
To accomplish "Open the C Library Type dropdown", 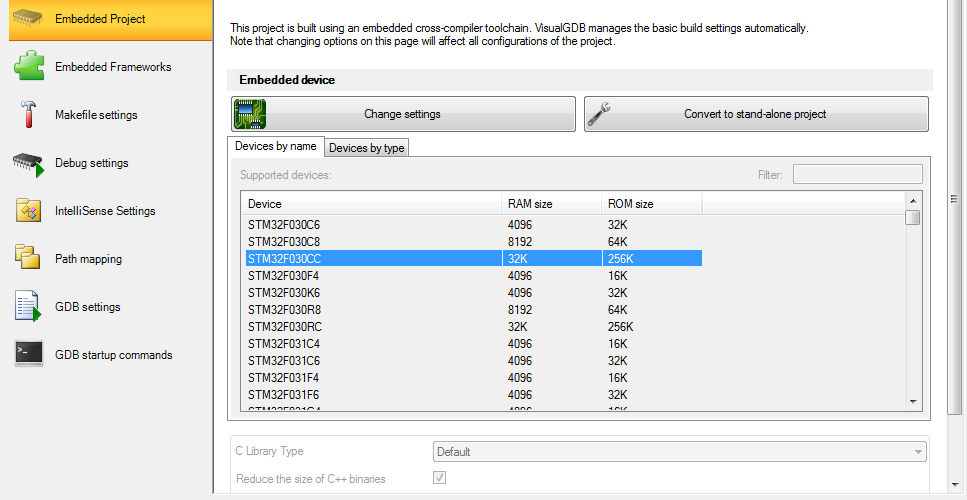I will 680,451.
